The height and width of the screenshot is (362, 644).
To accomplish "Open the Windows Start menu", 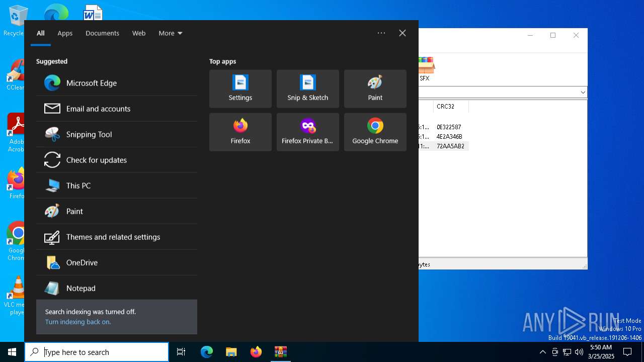I will click(12, 352).
